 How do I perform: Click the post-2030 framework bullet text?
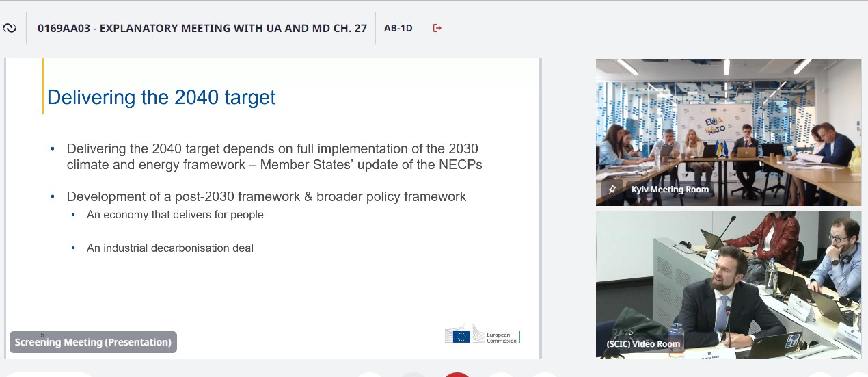[267, 196]
